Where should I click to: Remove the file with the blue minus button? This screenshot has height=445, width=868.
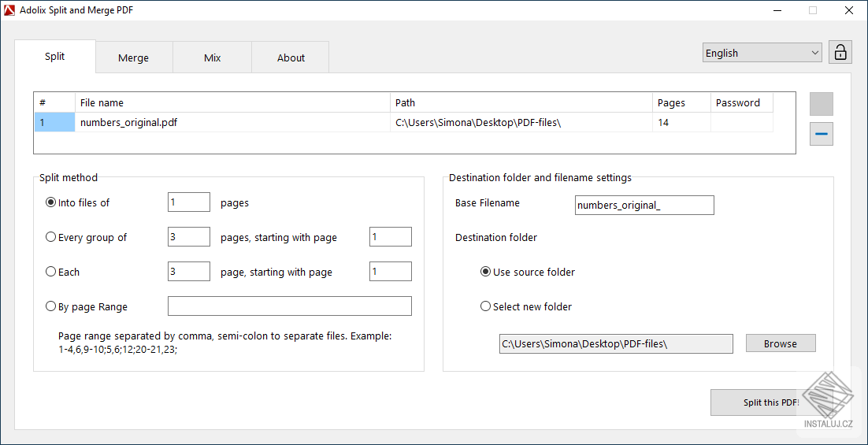tap(821, 134)
